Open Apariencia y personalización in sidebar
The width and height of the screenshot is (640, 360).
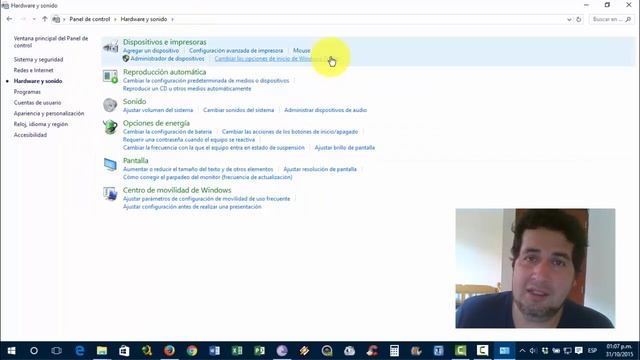point(49,113)
